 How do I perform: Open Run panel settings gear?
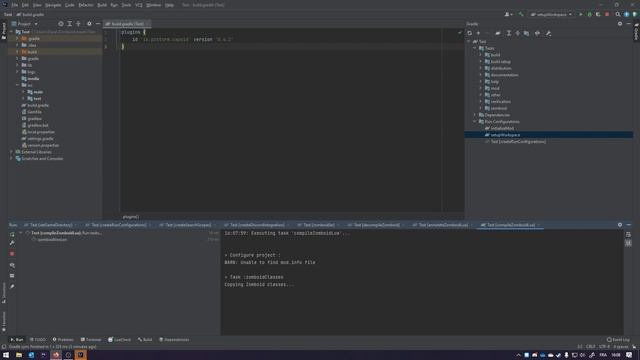[x=620, y=225]
